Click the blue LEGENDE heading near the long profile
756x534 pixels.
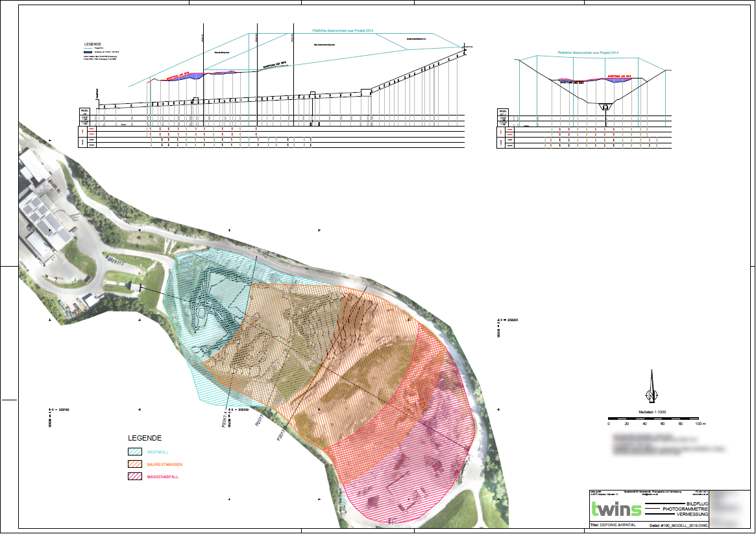93,45
